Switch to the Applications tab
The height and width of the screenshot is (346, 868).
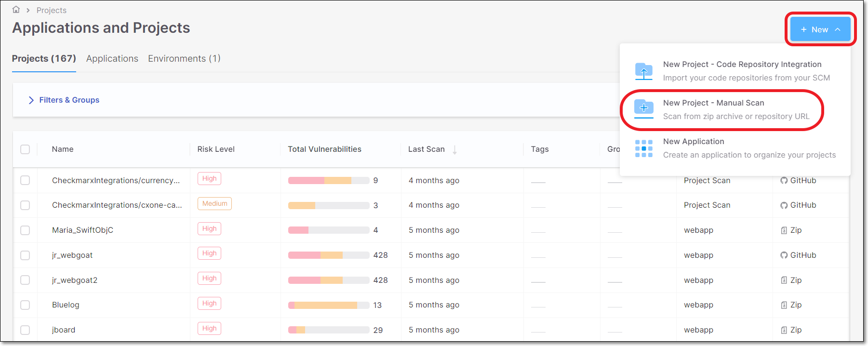pyautogui.click(x=112, y=58)
